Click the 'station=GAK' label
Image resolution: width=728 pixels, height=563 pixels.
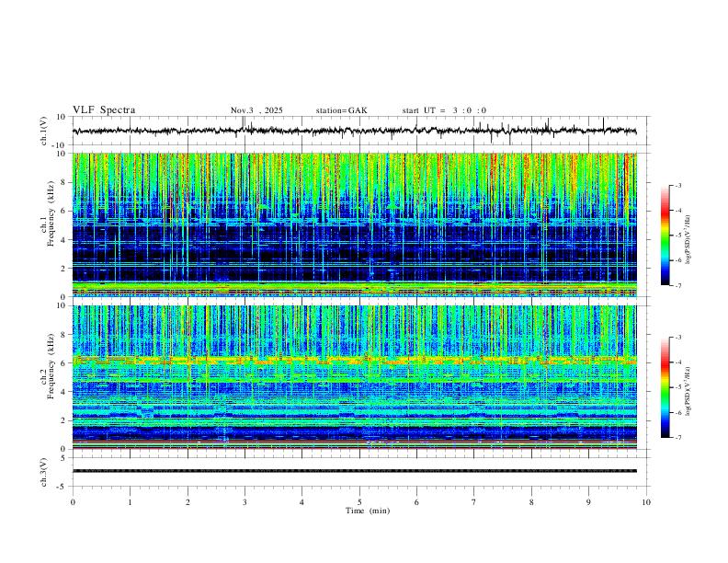341,110
